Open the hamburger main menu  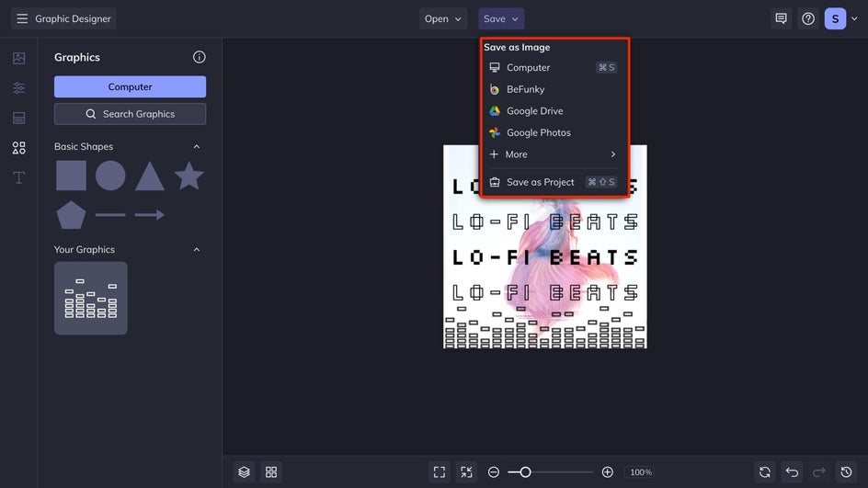pyautogui.click(x=22, y=18)
